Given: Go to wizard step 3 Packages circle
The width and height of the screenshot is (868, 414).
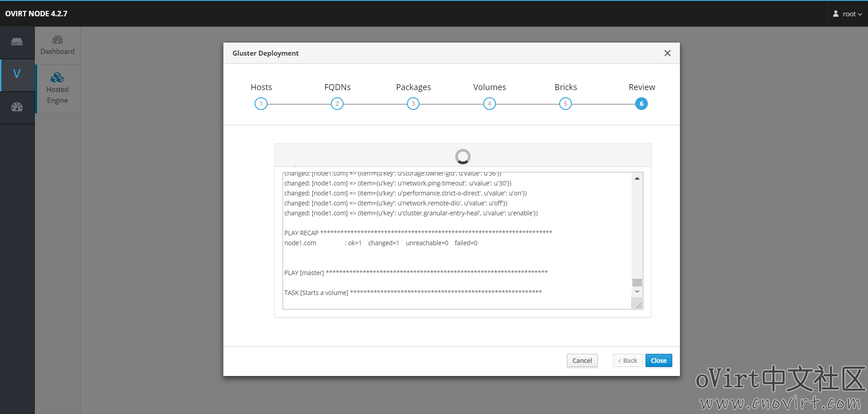Looking at the screenshot, I should tap(413, 104).
